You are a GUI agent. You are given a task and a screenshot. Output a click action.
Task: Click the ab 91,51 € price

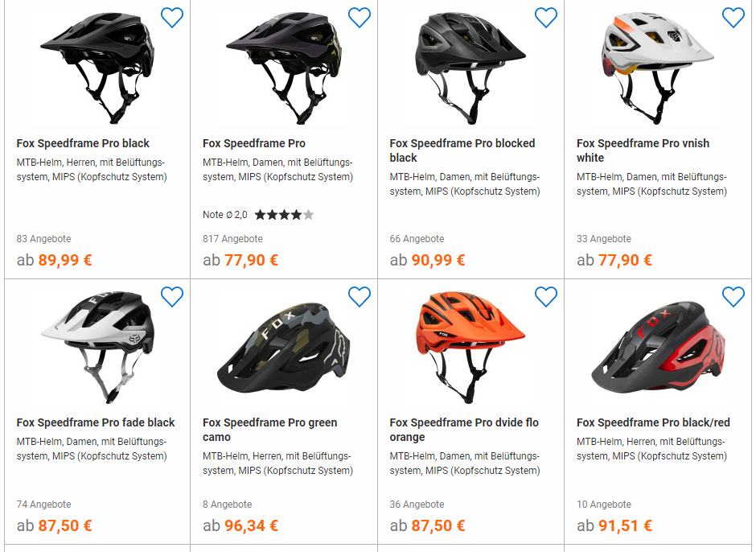point(614,526)
